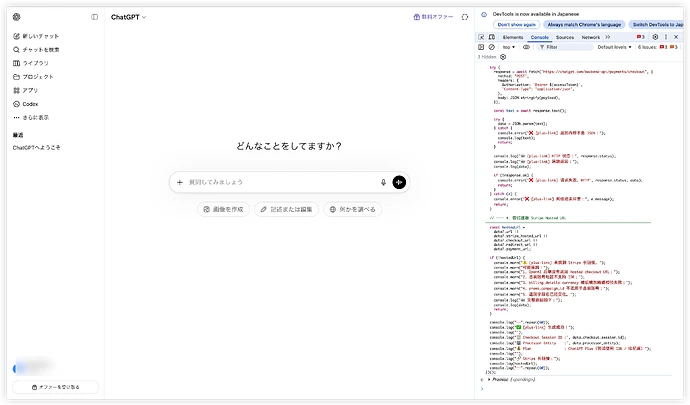Click the ChatGPT logo in sidebar
690x405 pixels.
[x=17, y=17]
